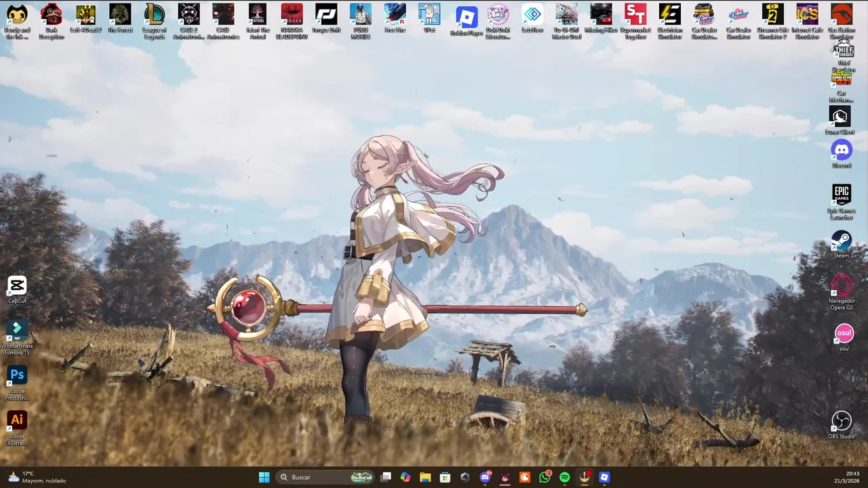Launch CapCut from the desktop
The width and height of the screenshot is (868, 488).
coord(17,289)
